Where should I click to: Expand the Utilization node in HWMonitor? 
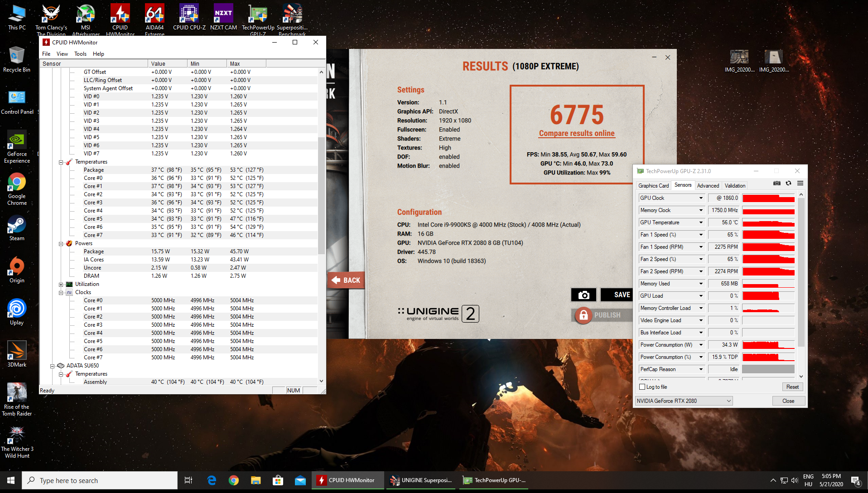[61, 285]
